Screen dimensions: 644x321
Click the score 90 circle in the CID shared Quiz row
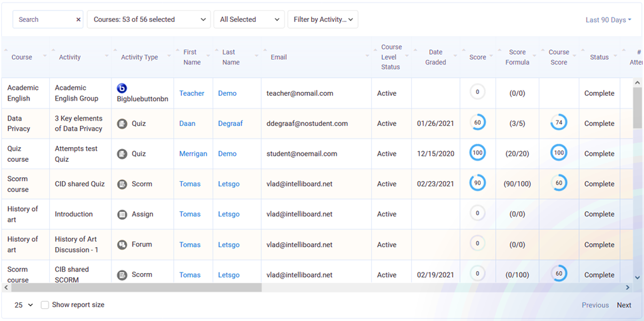pos(477,182)
